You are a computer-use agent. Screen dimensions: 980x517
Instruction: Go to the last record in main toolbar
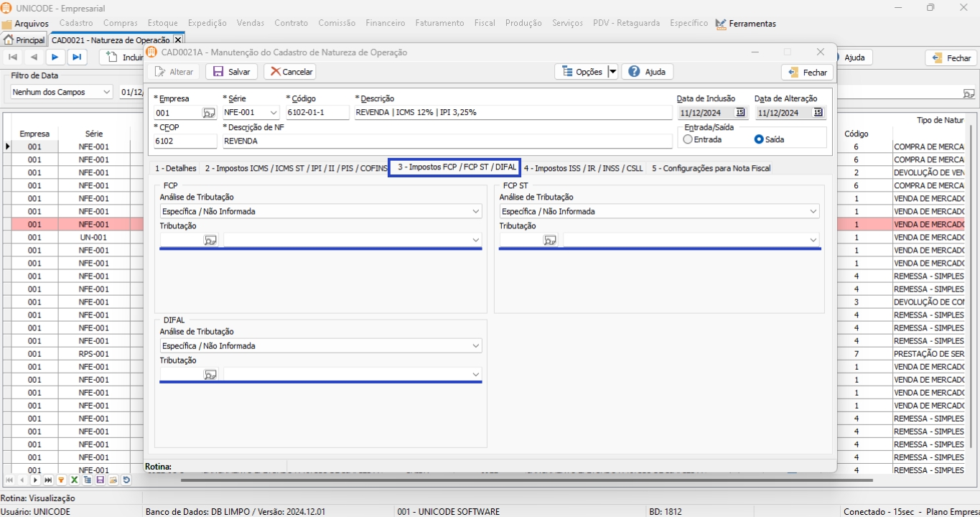76,57
